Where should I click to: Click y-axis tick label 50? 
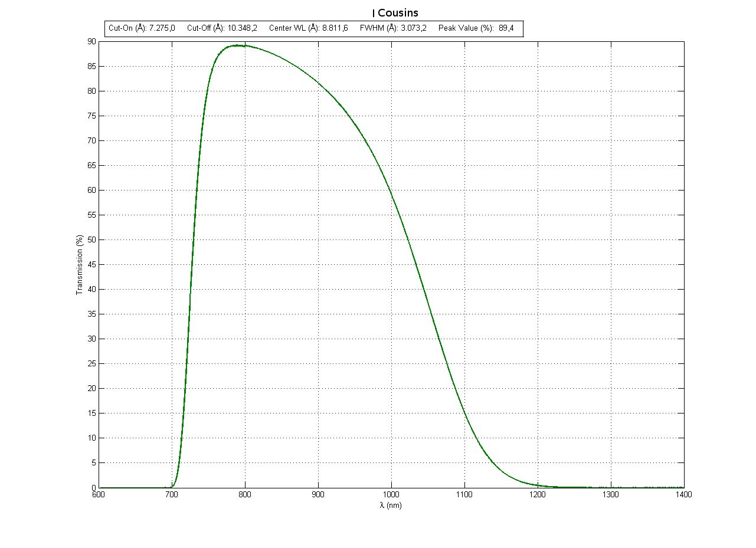pyautogui.click(x=91, y=239)
